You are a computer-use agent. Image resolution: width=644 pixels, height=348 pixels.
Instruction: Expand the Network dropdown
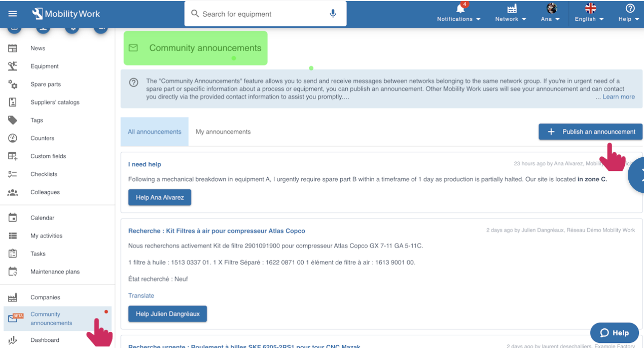click(x=511, y=14)
